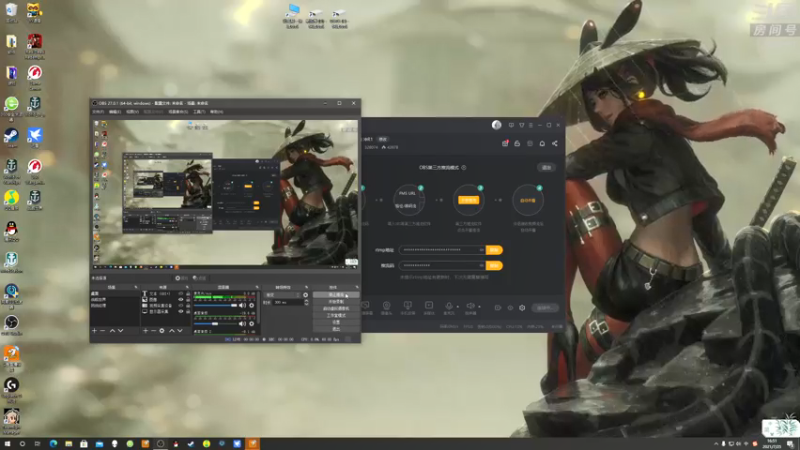Screen dimensions: 800x450
Task: Copy the rtmp address with orange button
Action: point(494,250)
